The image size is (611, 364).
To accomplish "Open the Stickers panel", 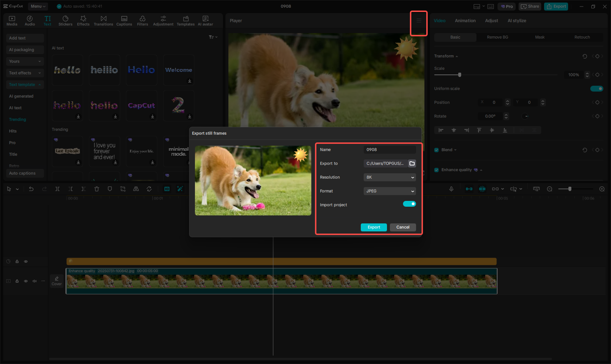I will pos(65,20).
